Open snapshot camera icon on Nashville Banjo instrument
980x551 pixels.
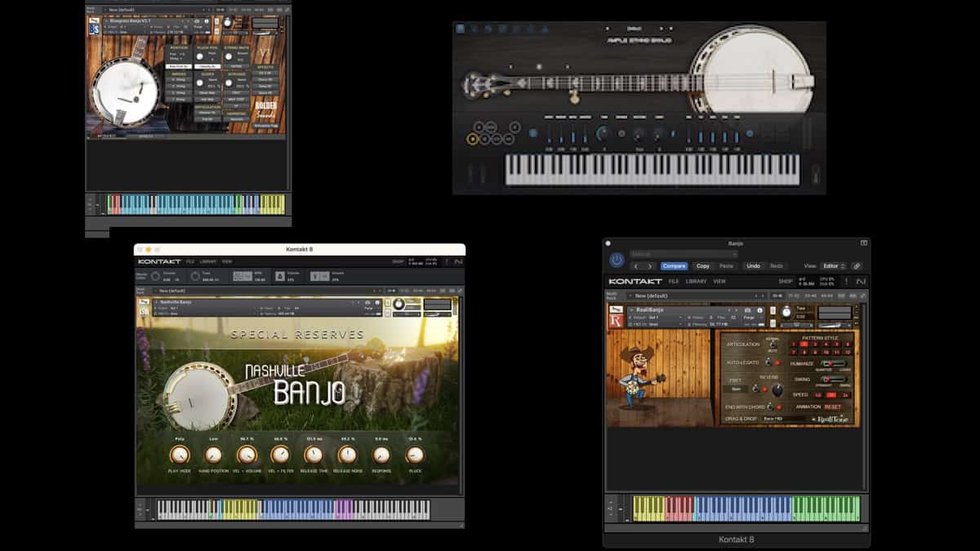coord(367,303)
